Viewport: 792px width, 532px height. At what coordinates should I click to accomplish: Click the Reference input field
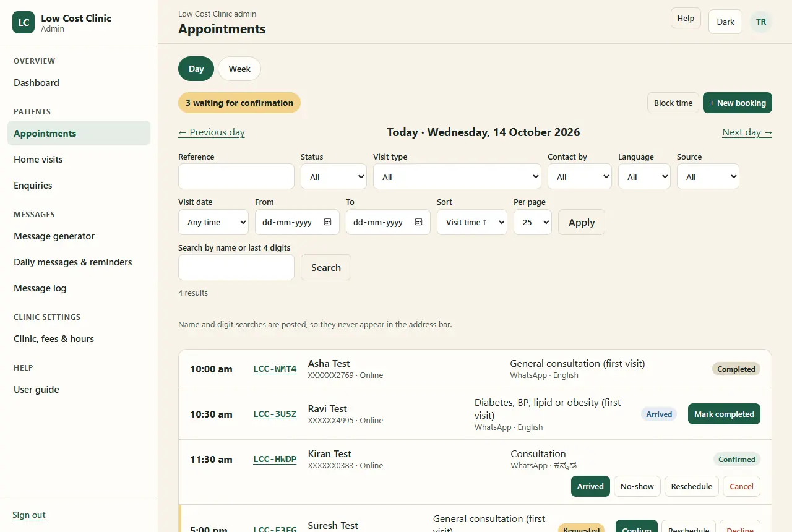(236, 176)
